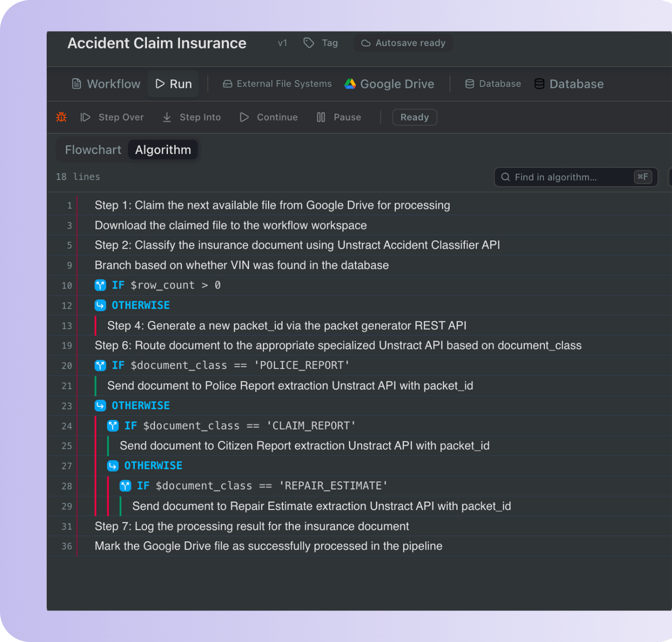
Task: Click arrow icon on line 12 OTHERWISE
Action: tap(100, 305)
